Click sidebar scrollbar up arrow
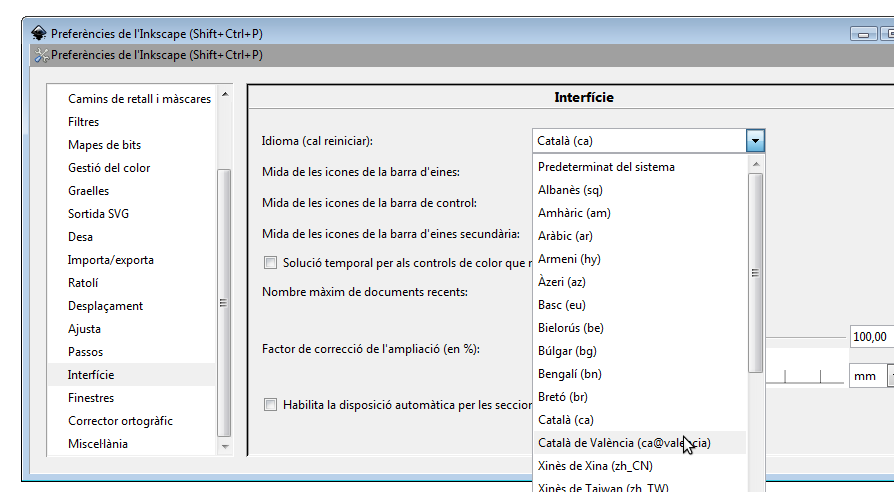Screen dimensions: 894x492 [x=225, y=94]
